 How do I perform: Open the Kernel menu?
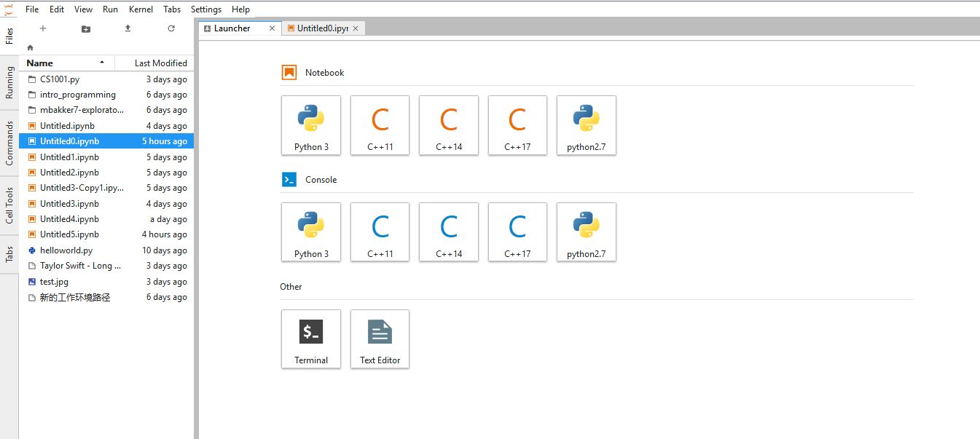click(x=141, y=9)
